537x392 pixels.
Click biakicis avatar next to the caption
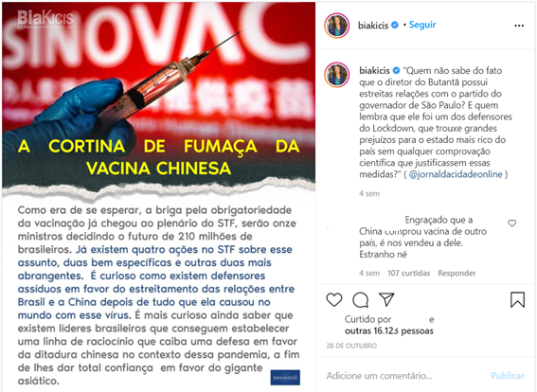(336, 75)
